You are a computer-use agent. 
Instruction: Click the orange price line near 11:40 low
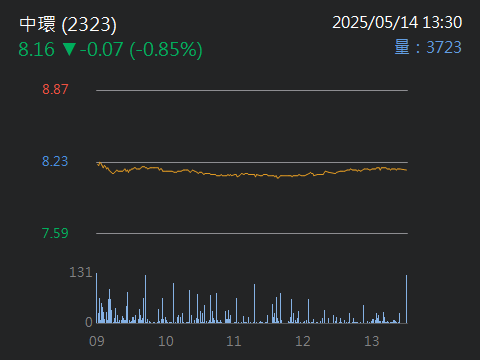coord(278,177)
